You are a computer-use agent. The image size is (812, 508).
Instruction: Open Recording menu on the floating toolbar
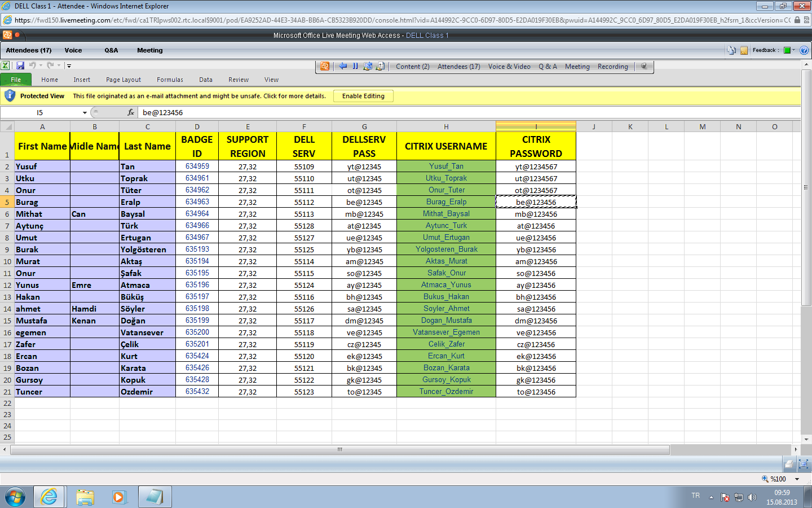(613, 67)
